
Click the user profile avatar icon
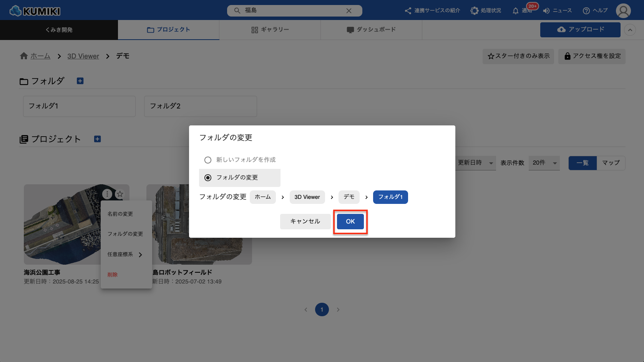pyautogui.click(x=623, y=11)
